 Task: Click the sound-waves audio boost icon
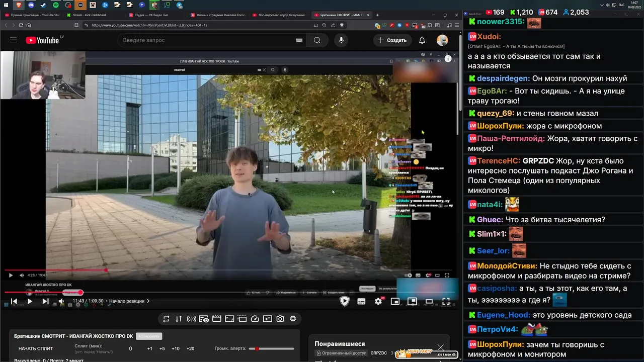click(191, 319)
